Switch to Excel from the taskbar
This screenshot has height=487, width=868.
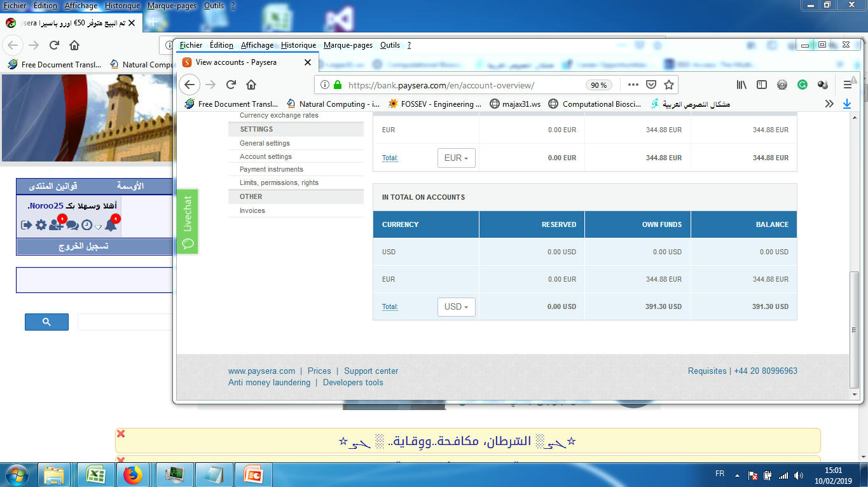coord(97,475)
